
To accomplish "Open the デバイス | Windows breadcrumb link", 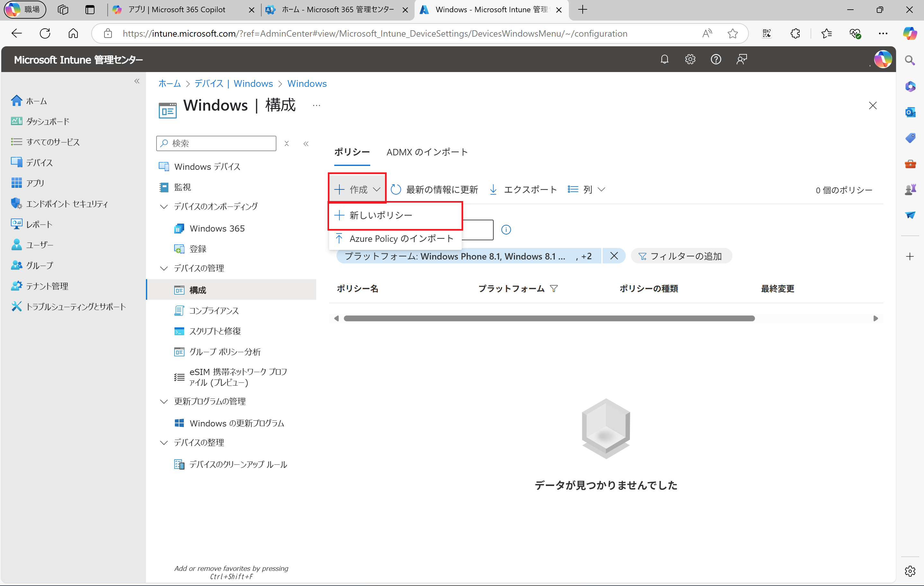I will 233,83.
